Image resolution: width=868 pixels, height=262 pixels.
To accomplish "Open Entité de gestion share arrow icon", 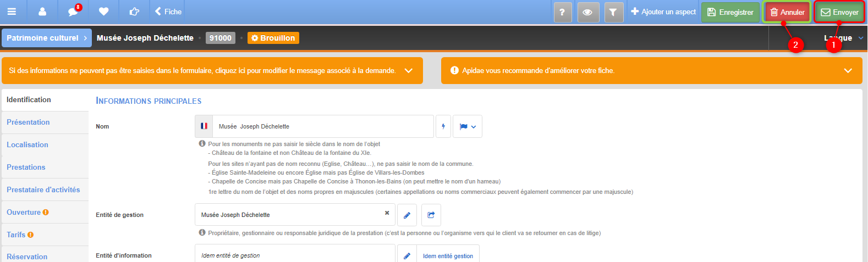I will [x=431, y=215].
